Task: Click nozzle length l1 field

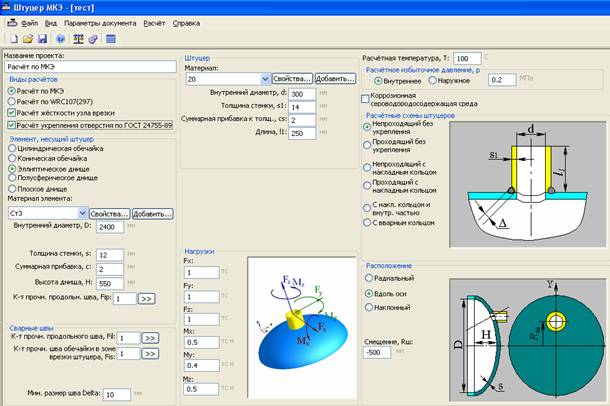Action: click(302, 133)
